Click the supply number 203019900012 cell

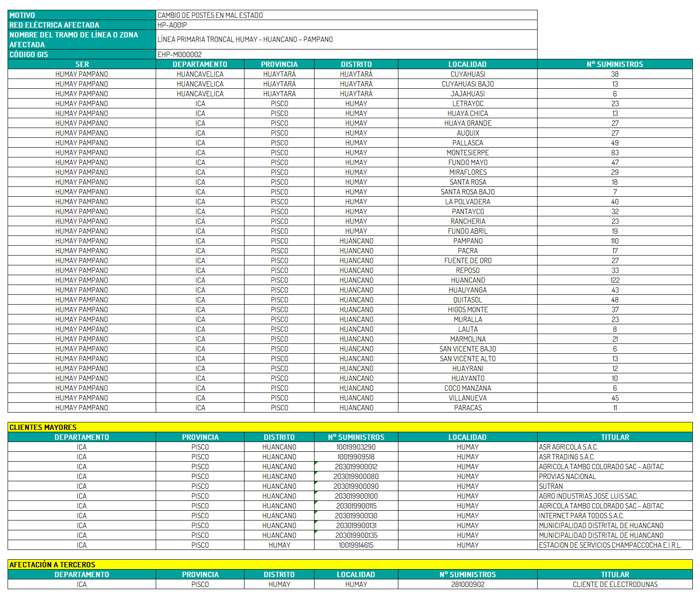(356, 467)
